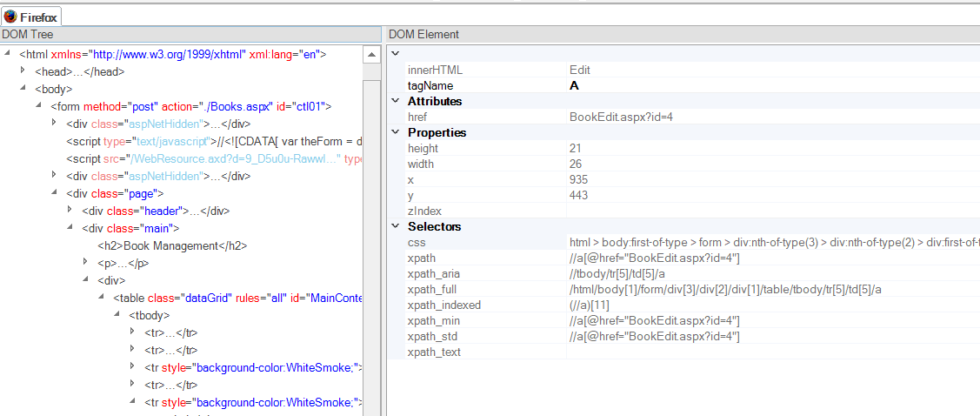Viewport: 980px width, 416px height.
Task: Expand the first tr row under tbody
Action: [132, 332]
